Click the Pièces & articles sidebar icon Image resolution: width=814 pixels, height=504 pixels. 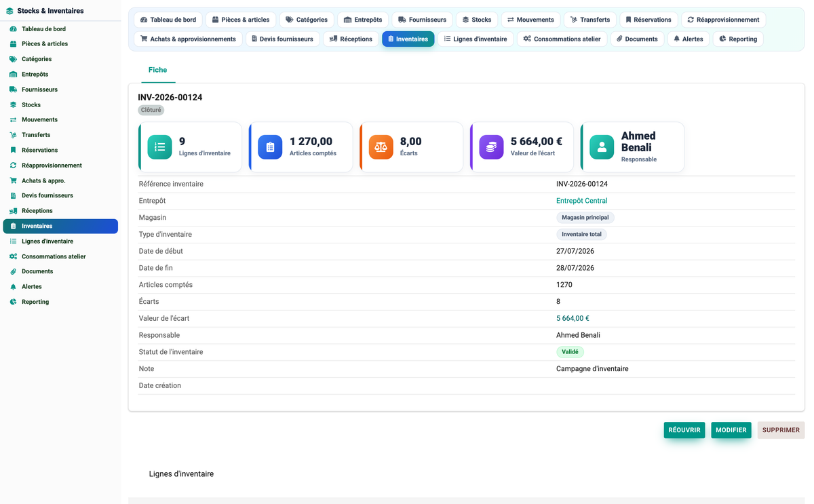[x=13, y=44]
